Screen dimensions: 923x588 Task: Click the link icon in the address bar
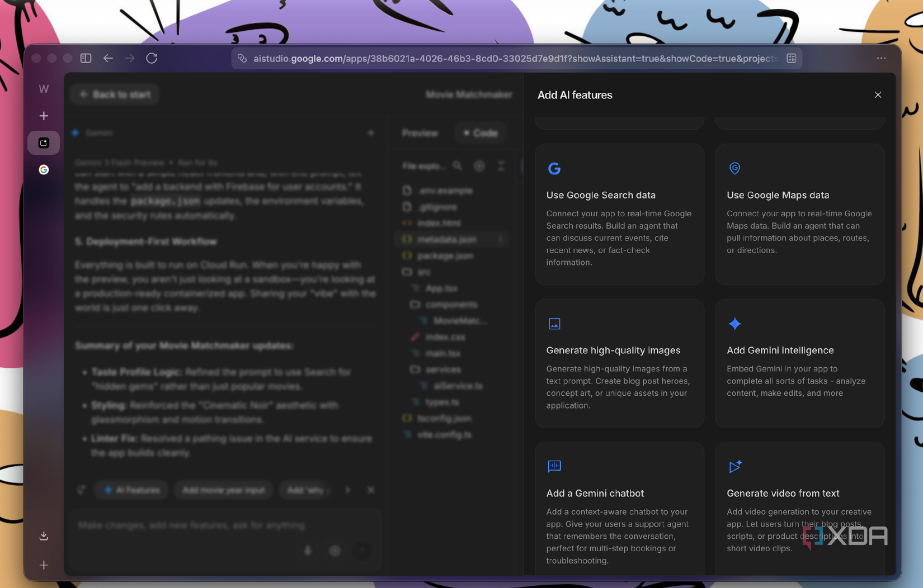coord(242,58)
